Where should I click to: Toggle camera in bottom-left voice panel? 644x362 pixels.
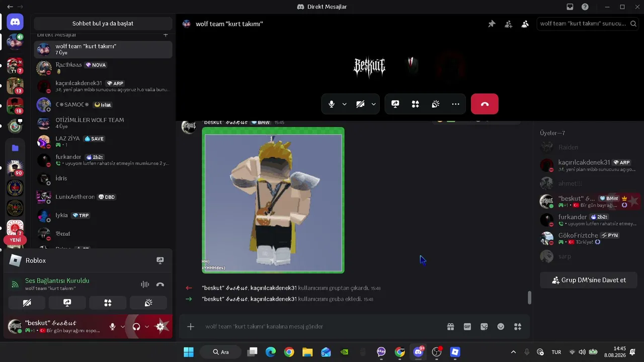pyautogui.click(x=27, y=303)
